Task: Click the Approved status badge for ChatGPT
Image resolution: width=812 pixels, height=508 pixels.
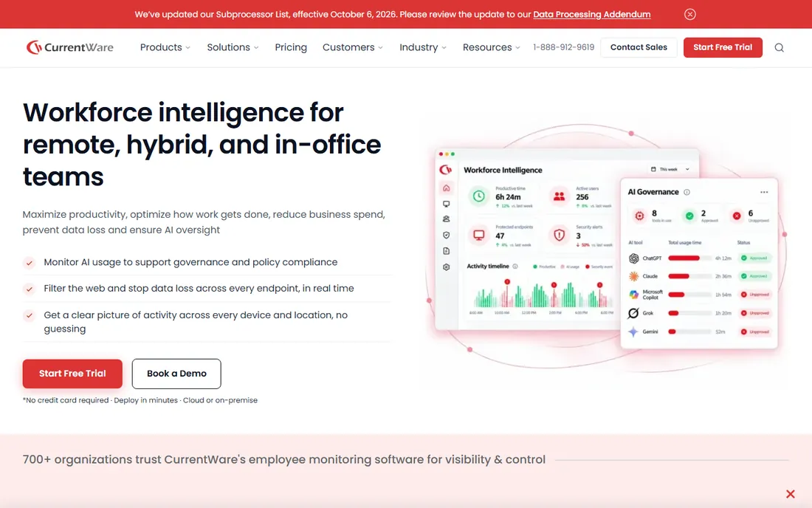Action: pos(755,258)
